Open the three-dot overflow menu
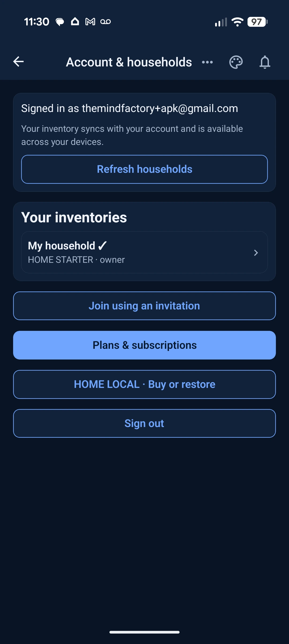Viewport: 289px width, 644px height. tap(207, 62)
